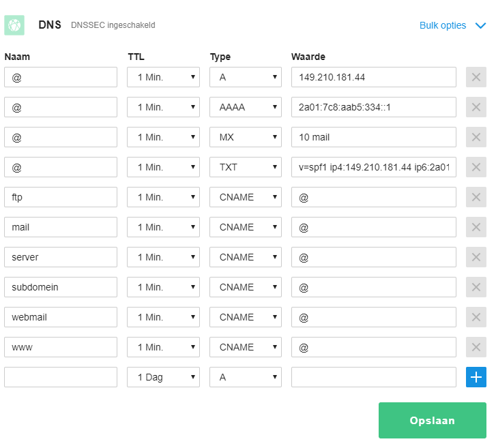Open the 1 Dag TTL dropdown
Screen dimensions: 496x448
pyautogui.click(x=163, y=377)
